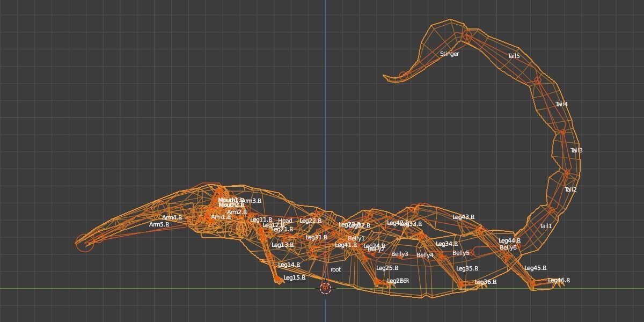
Task: Click the 3D cursor at the origin
Action: [325, 289]
